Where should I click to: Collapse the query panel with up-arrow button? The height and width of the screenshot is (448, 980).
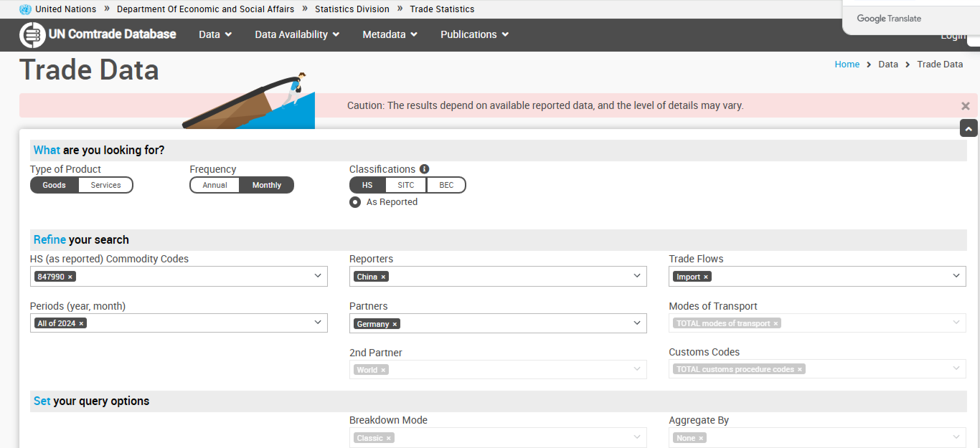pos(969,128)
